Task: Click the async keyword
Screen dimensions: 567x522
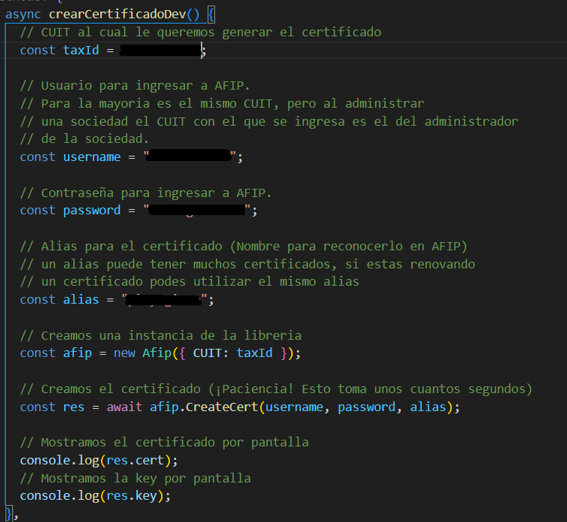Action: pyautogui.click(x=23, y=15)
